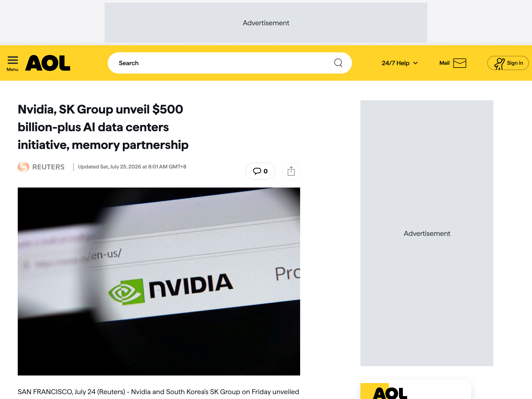Click the share icon button
The image size is (532, 399).
(291, 171)
